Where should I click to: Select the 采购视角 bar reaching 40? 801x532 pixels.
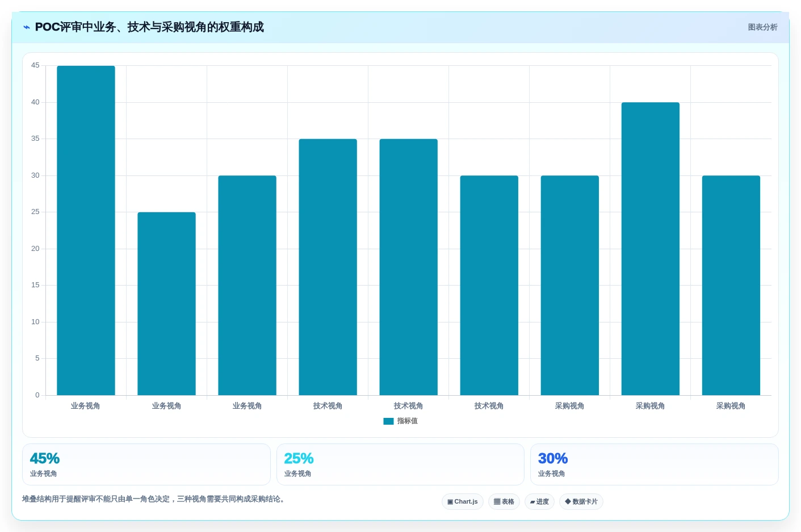click(650, 249)
